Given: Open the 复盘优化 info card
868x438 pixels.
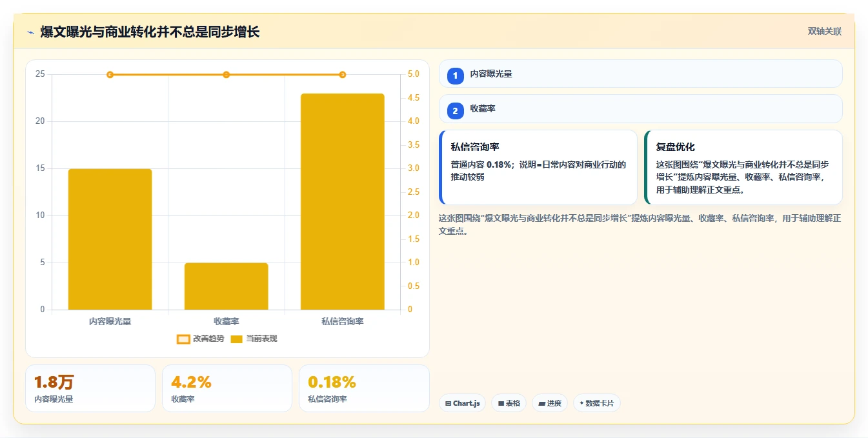Looking at the screenshot, I should [x=743, y=168].
